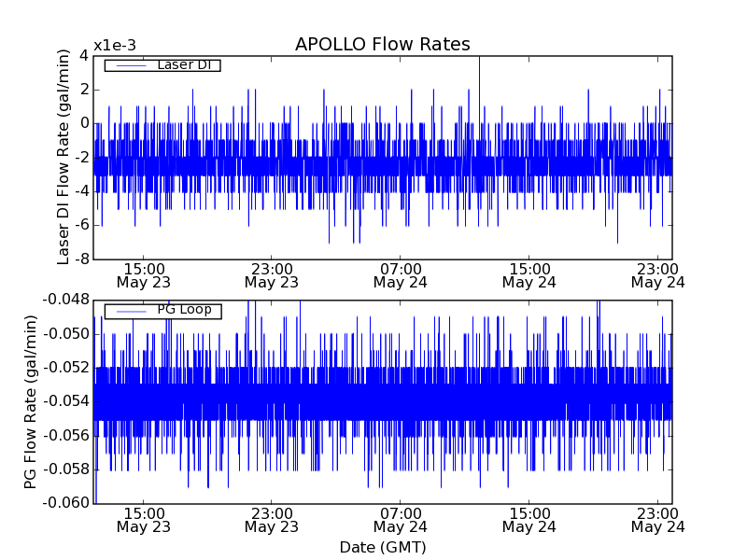Image resolution: width=747 pixels, height=560 pixels.
Task: Click the dense blue band in PG Loop plot
Action: (x=382, y=401)
